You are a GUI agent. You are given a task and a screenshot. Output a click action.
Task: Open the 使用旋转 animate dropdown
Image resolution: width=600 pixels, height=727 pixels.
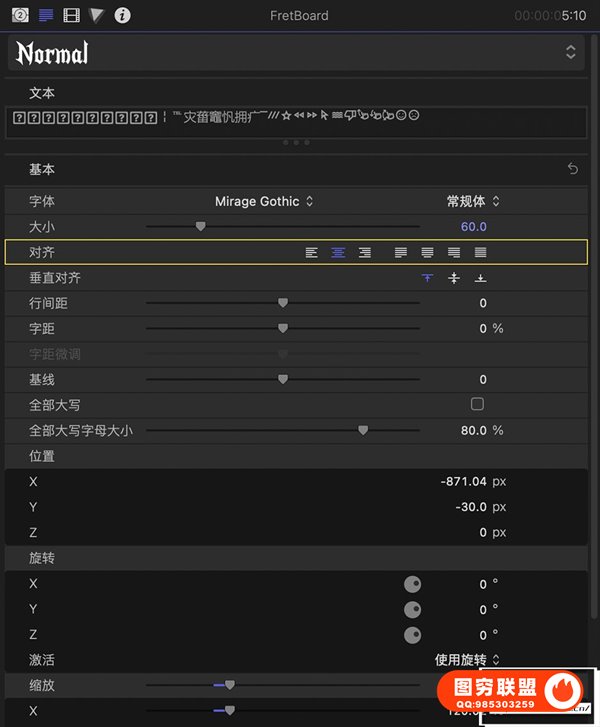click(x=467, y=660)
